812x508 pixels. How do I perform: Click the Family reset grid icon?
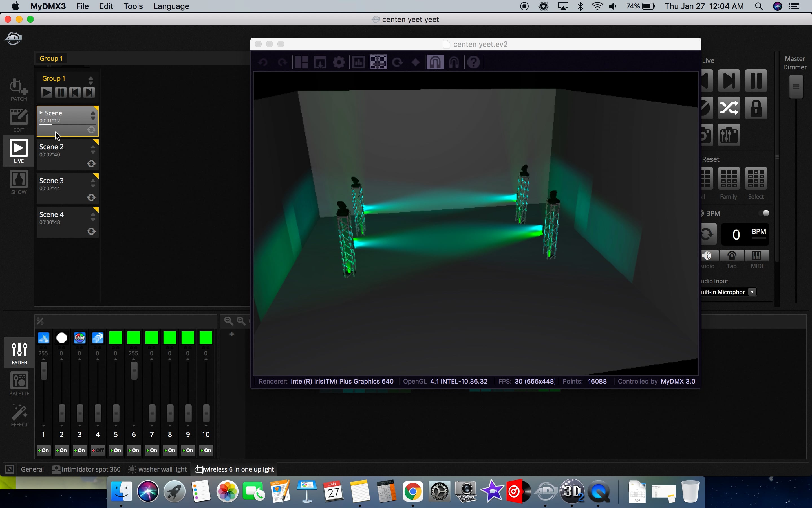[x=729, y=179]
